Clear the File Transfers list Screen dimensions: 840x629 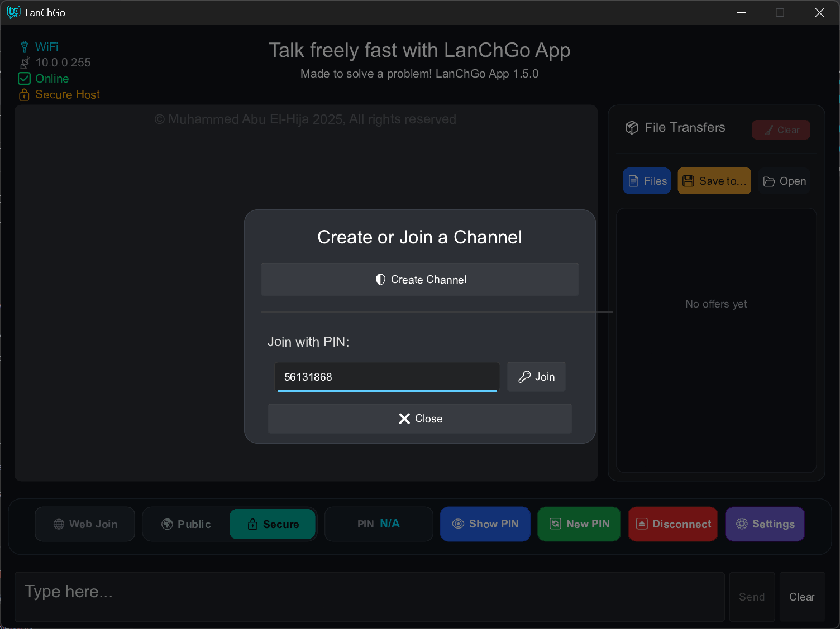click(781, 130)
